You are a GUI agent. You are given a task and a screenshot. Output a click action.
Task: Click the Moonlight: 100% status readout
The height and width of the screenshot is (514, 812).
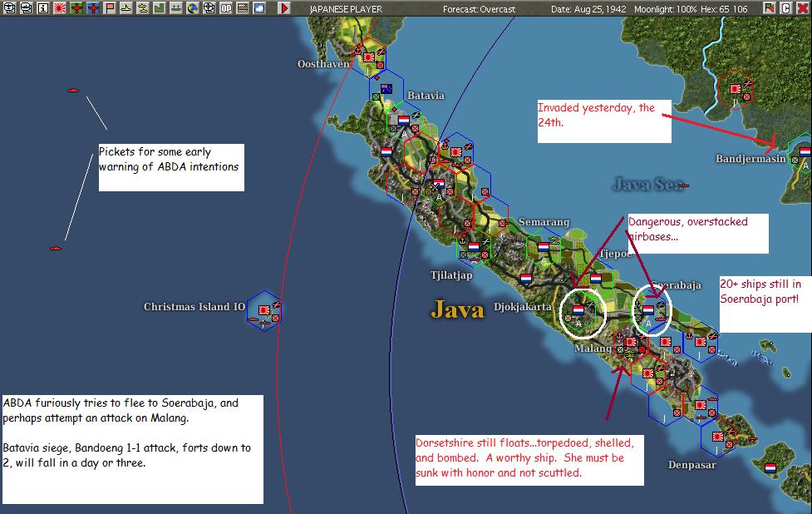click(672, 7)
